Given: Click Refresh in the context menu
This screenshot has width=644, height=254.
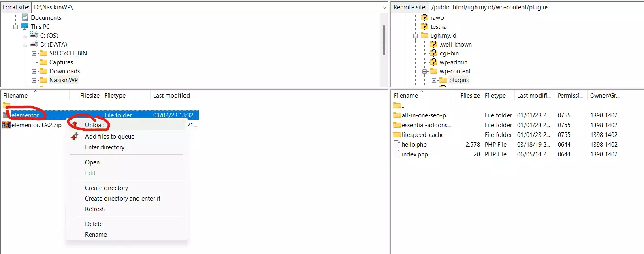Looking at the screenshot, I should pyautogui.click(x=95, y=209).
